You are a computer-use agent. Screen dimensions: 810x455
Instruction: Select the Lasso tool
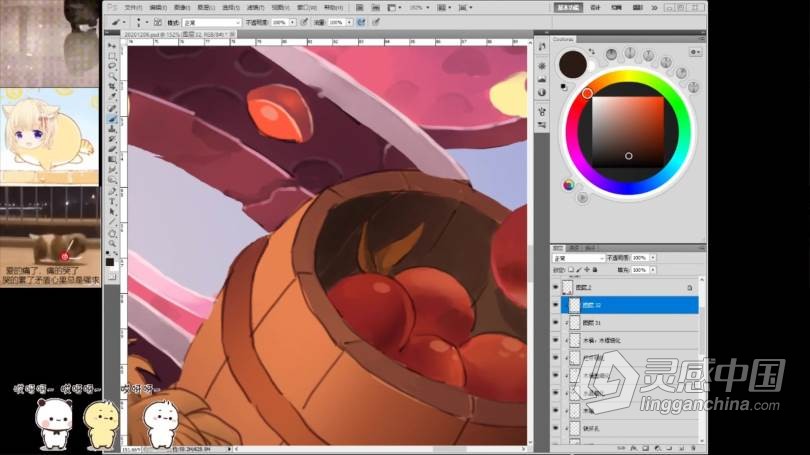coord(112,67)
